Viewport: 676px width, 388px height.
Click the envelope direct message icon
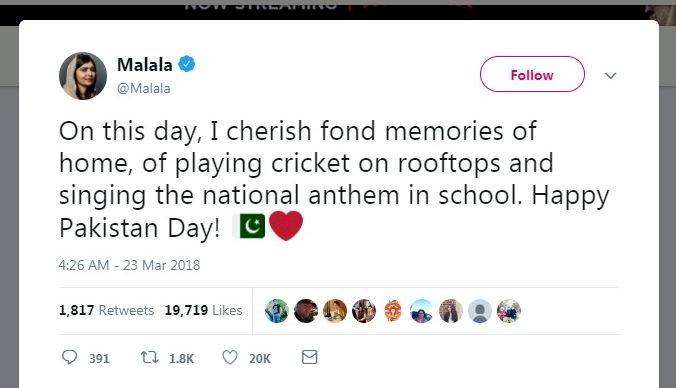310,357
